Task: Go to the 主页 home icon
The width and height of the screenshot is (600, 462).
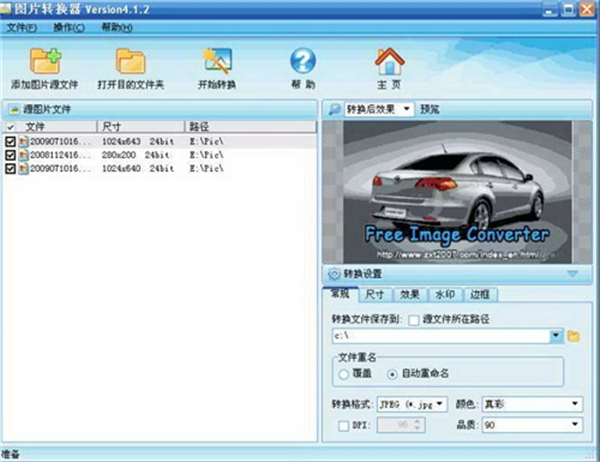Action: pos(388,64)
